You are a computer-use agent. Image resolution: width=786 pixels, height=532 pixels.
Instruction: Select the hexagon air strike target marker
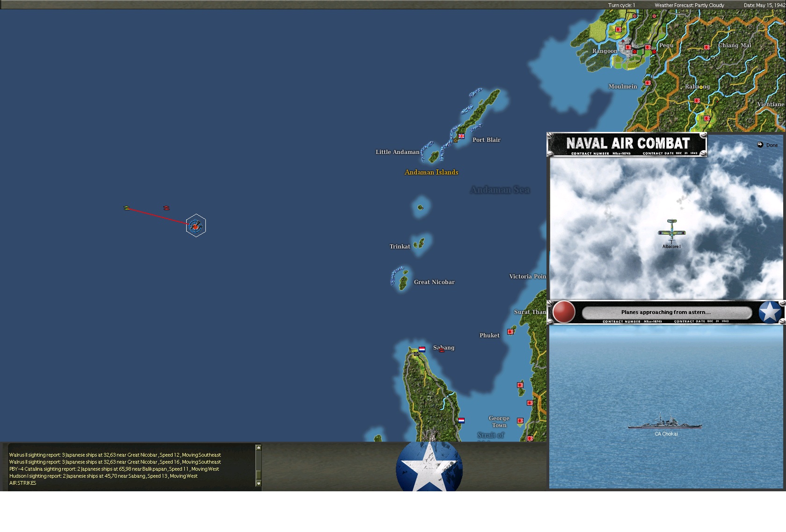(196, 226)
